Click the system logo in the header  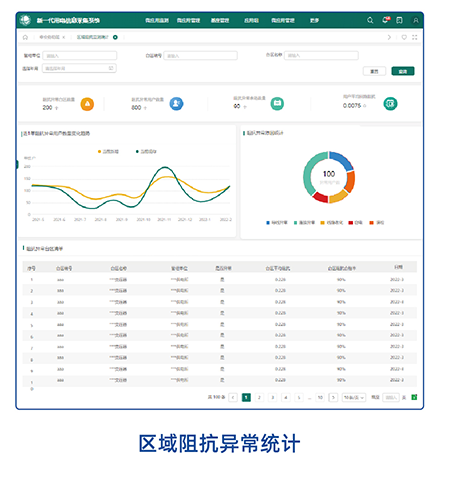25,20
